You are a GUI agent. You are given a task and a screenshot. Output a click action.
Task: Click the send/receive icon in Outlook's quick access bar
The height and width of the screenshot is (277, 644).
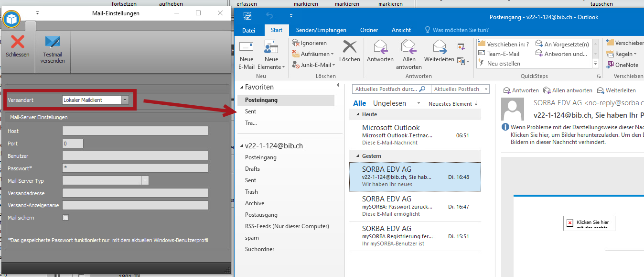(247, 16)
